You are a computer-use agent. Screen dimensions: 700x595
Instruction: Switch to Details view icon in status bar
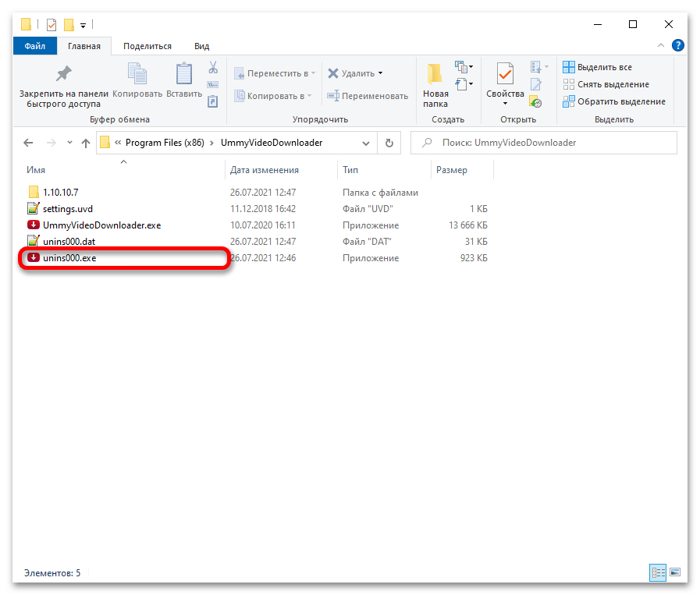pos(658,572)
